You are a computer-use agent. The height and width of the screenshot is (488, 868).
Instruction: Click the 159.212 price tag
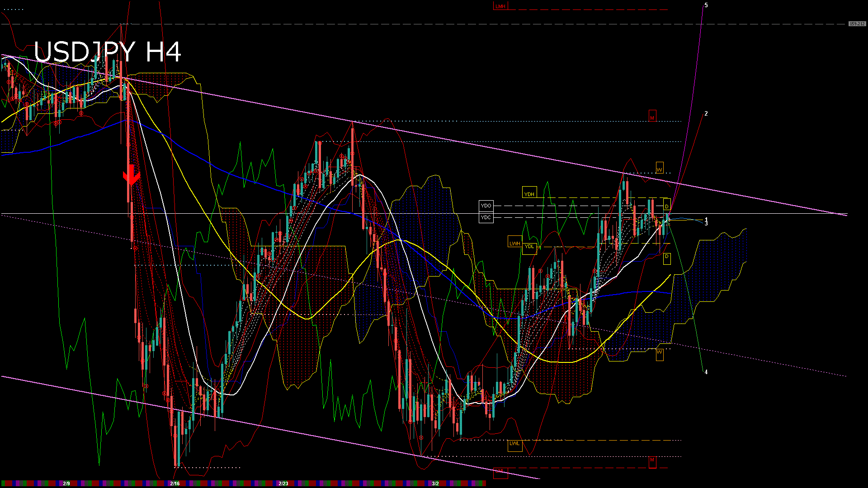click(x=856, y=23)
